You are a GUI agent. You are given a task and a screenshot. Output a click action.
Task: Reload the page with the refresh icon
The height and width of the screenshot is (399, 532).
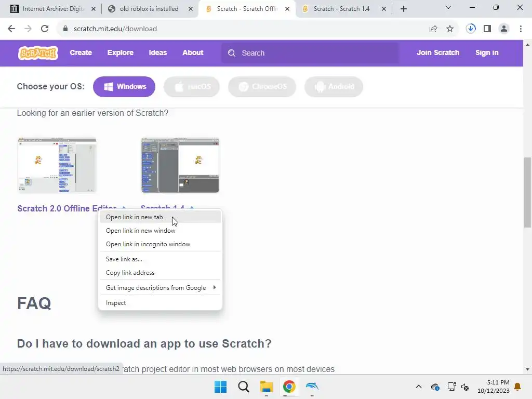click(45, 29)
